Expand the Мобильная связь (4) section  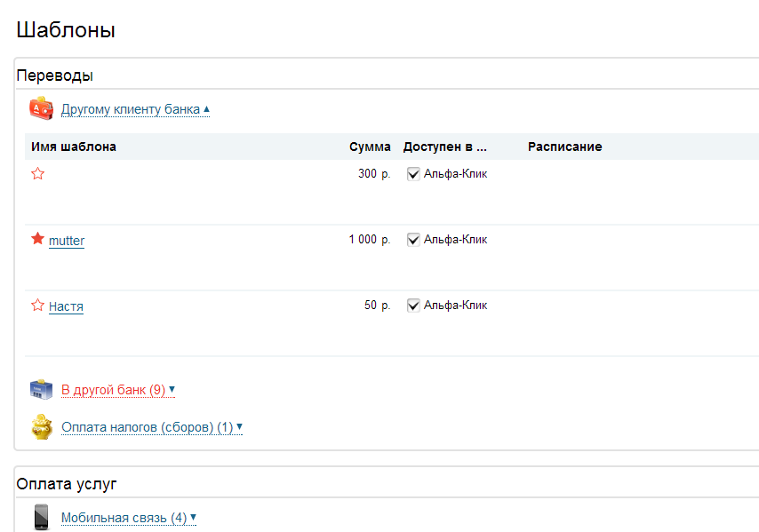click(129, 518)
